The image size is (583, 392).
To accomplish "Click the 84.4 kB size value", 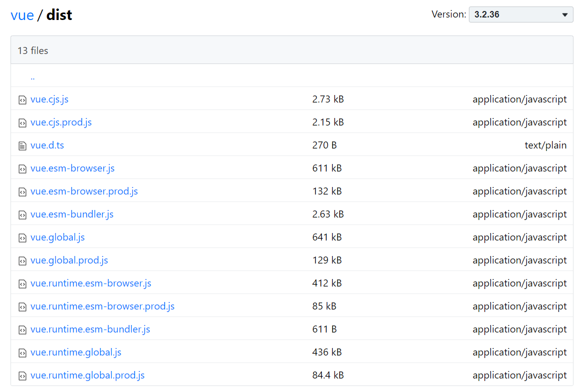I will 328,375.
